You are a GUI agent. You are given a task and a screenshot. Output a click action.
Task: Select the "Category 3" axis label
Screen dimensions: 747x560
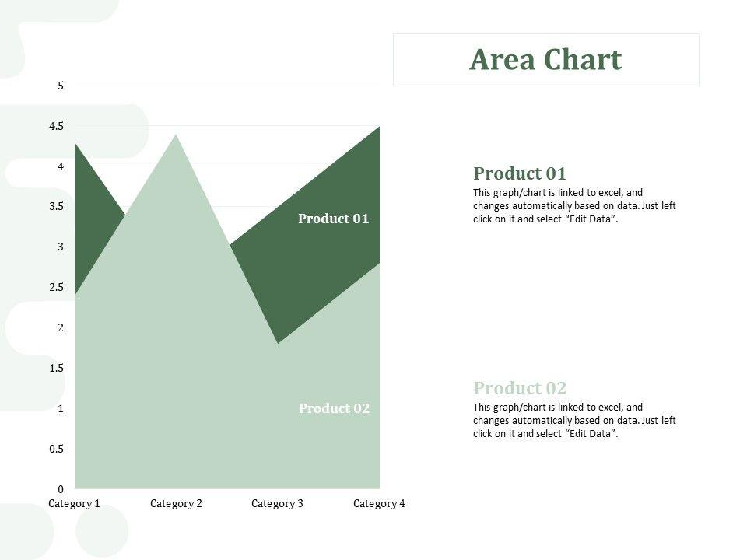277,503
